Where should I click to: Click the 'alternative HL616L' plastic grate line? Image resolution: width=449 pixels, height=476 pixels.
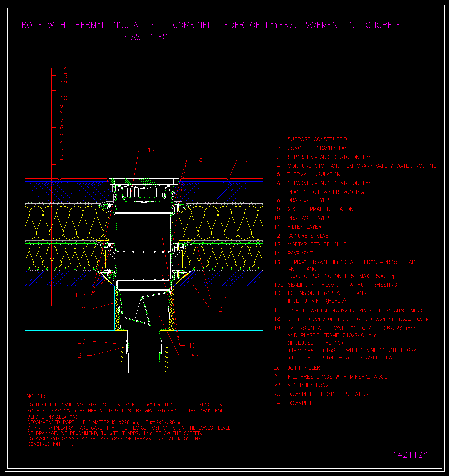pyautogui.click(x=342, y=358)
